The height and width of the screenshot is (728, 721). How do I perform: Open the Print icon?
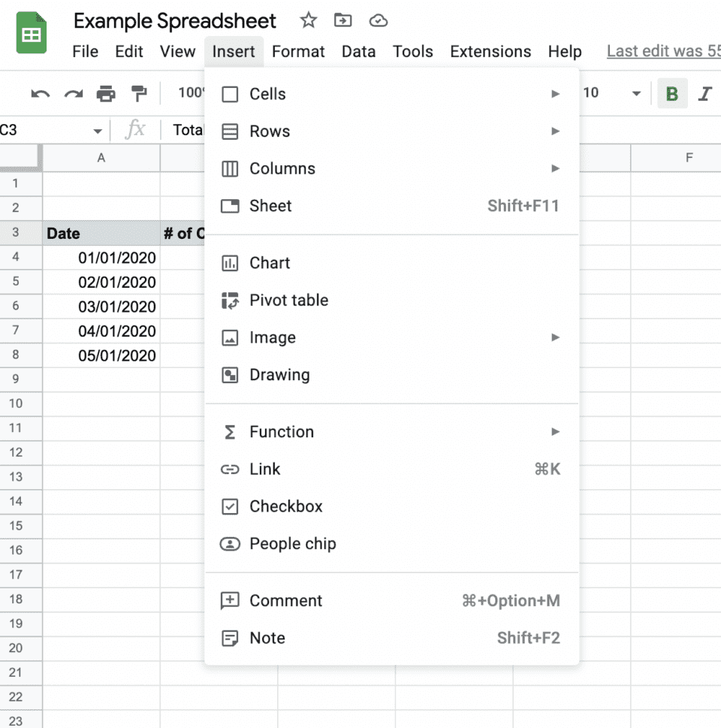tap(106, 93)
